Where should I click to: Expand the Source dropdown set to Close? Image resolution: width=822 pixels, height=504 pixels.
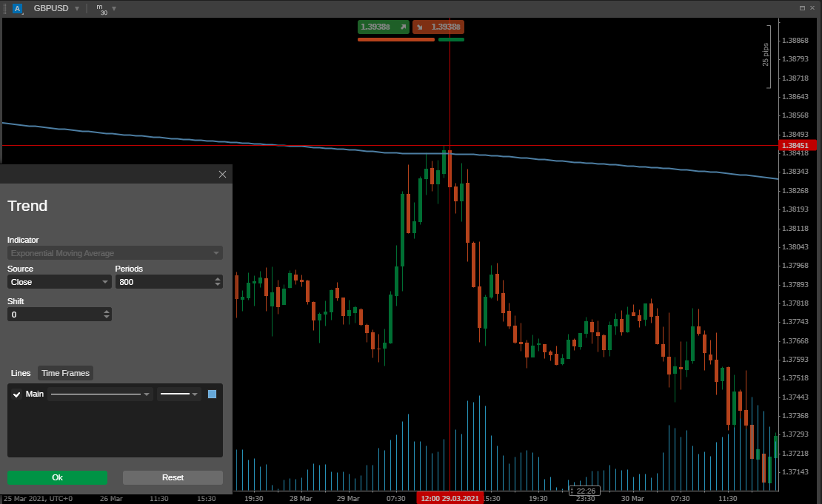pyautogui.click(x=59, y=282)
